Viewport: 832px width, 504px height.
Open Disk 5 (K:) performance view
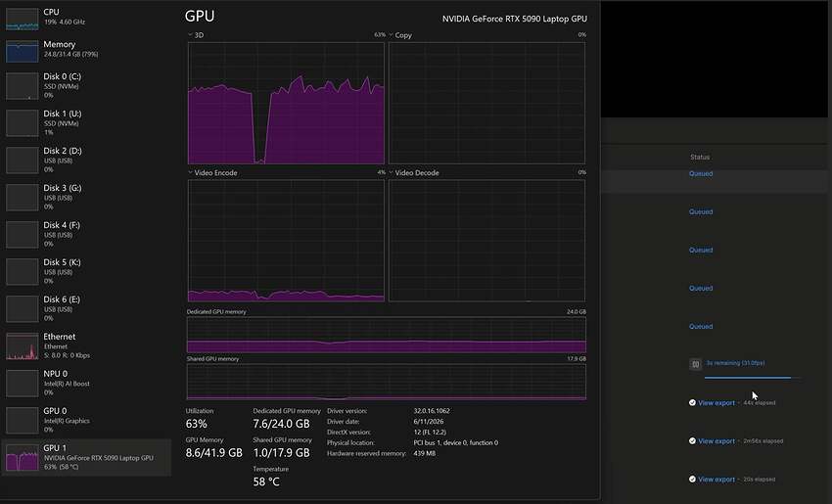point(86,271)
